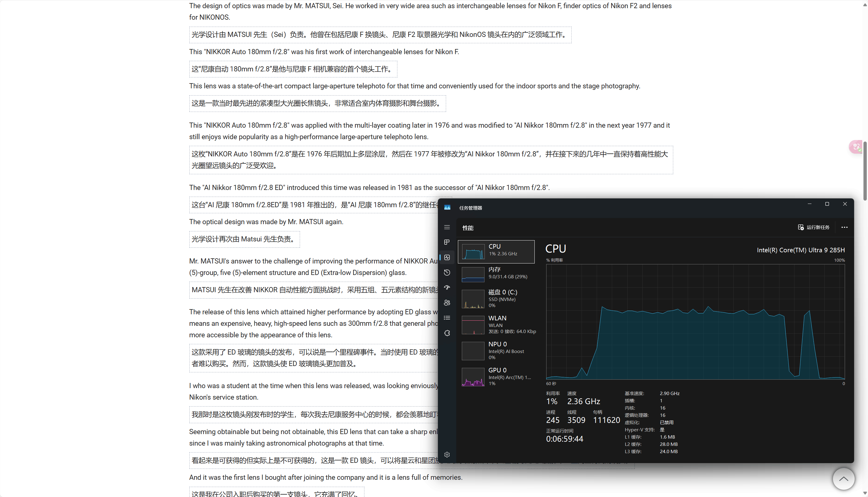This screenshot has width=868, height=497.
Task: Open the Details list icon
Action: coord(447,318)
